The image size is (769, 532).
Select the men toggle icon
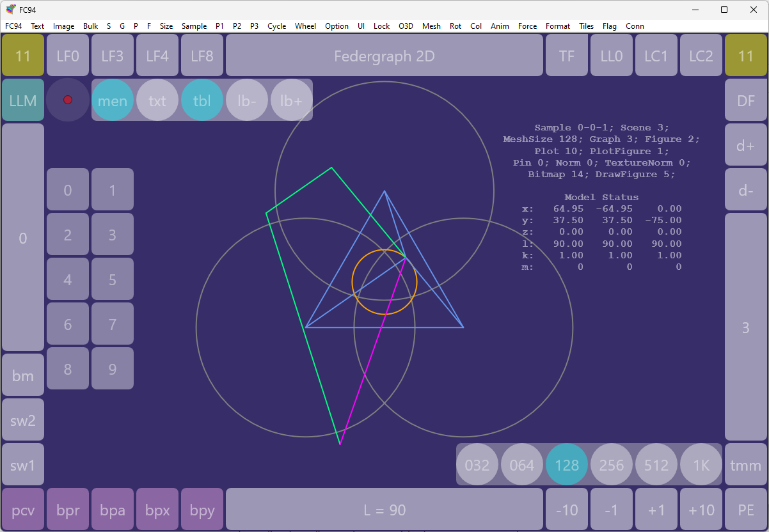point(113,100)
